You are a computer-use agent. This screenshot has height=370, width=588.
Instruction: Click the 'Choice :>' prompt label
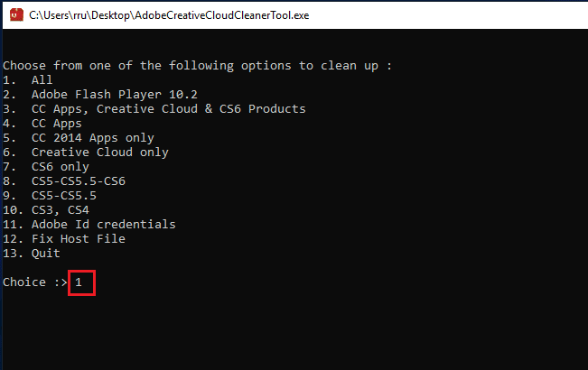pos(34,282)
